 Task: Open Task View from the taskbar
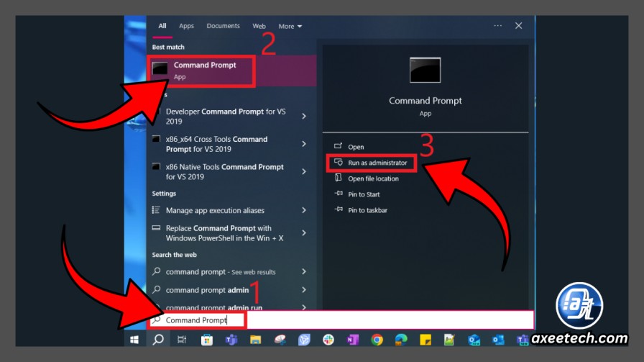click(x=182, y=340)
